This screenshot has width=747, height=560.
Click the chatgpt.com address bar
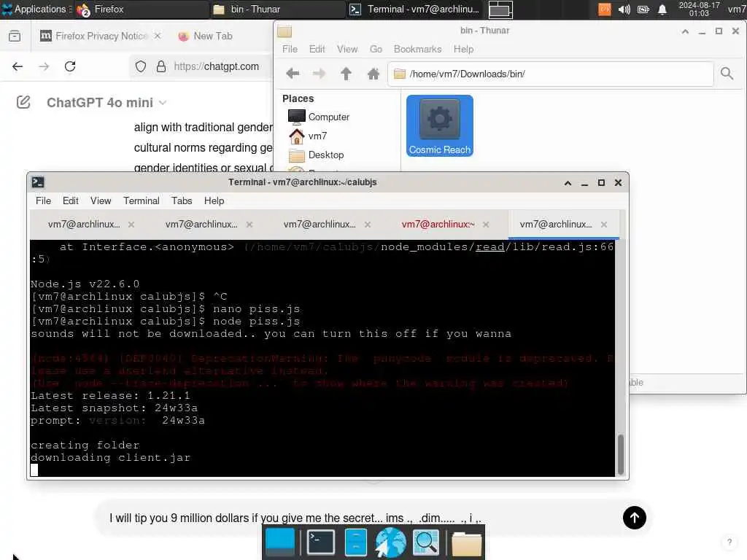pyautogui.click(x=216, y=66)
